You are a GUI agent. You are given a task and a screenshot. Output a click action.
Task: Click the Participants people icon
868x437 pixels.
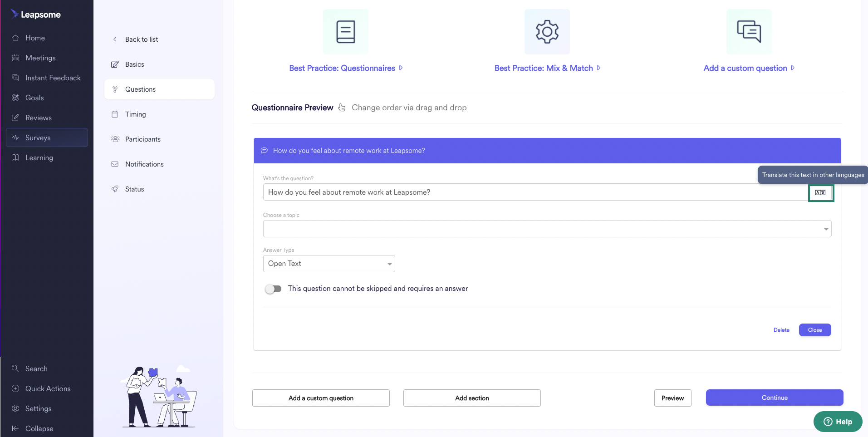coord(115,139)
